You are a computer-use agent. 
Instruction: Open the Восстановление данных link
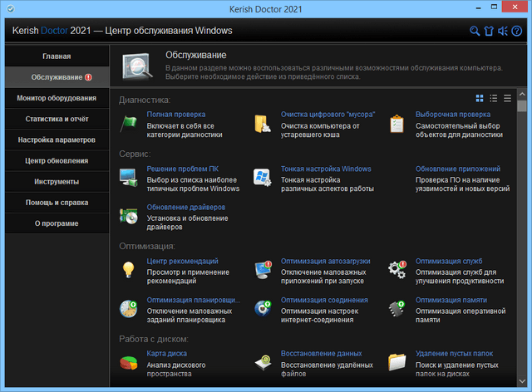click(x=321, y=353)
